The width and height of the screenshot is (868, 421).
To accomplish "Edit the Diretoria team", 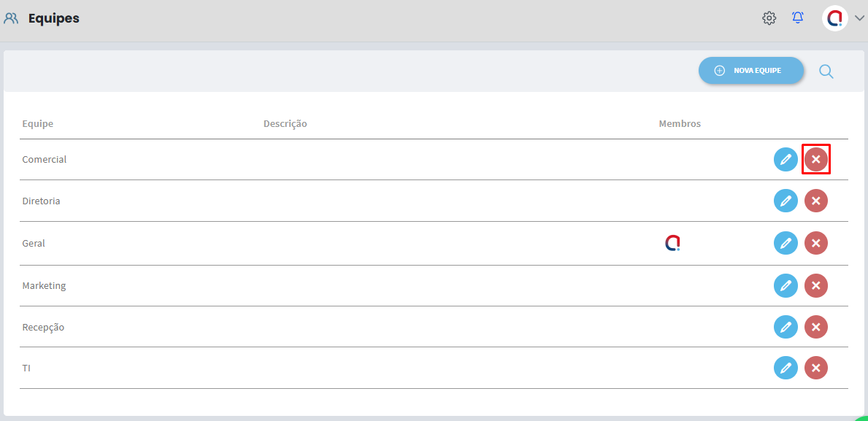I will pos(786,201).
